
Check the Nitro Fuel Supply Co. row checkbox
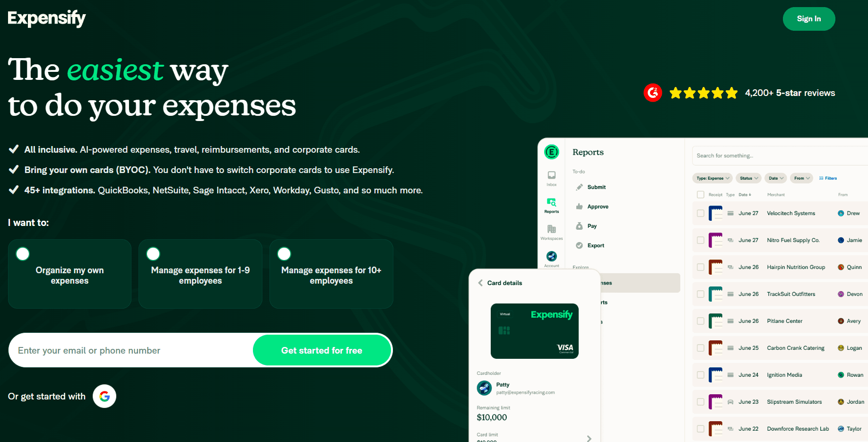tap(701, 240)
